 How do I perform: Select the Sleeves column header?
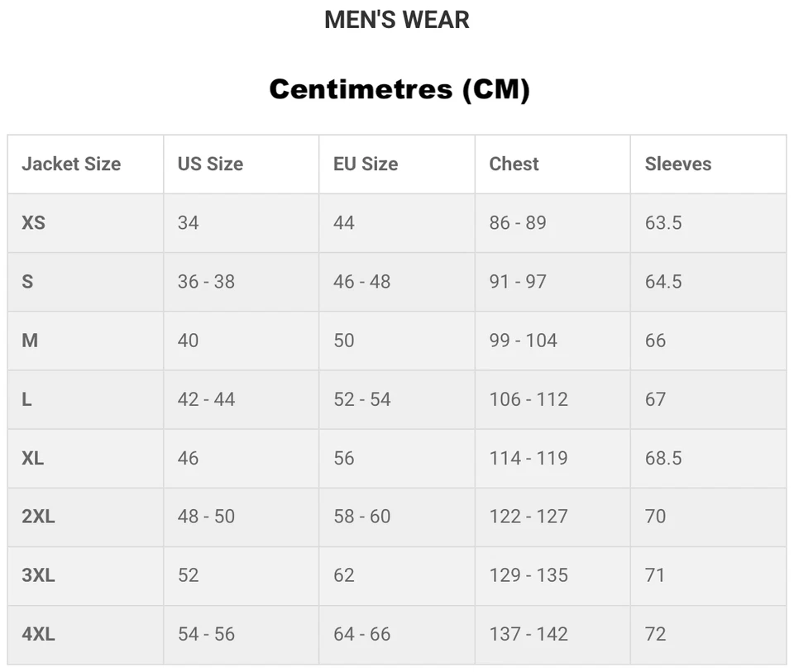(x=678, y=164)
